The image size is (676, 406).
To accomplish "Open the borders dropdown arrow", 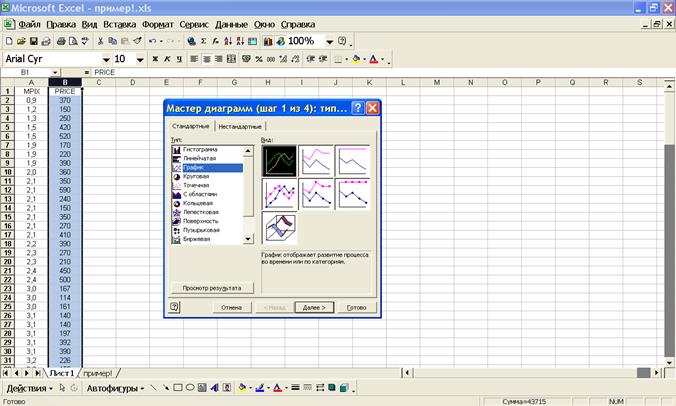I will pos(347,59).
